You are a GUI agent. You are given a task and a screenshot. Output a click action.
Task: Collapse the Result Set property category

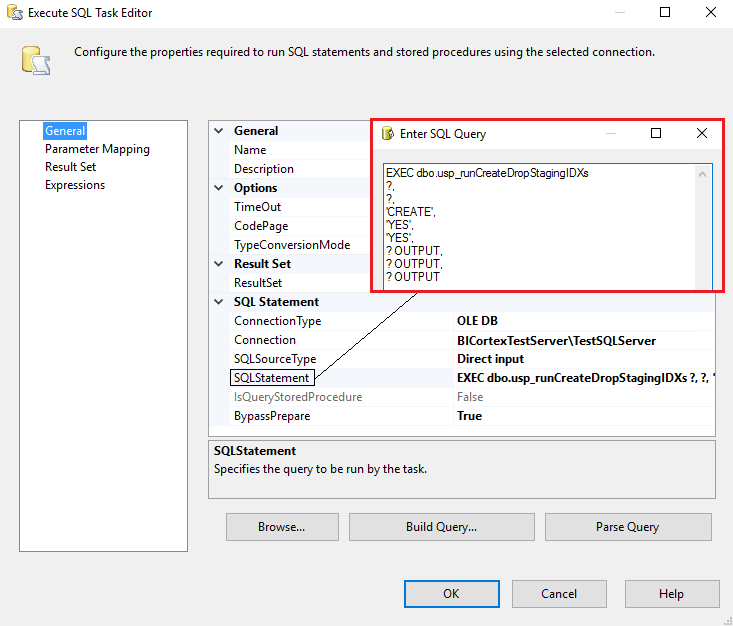(x=218, y=264)
